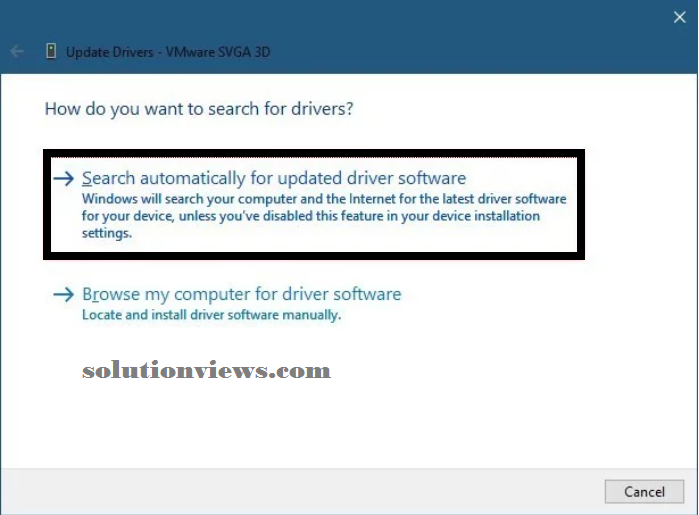Viewport: 699px width, 515px height.
Task: Close the Update Drivers dialog
Action: pyautogui.click(x=679, y=17)
